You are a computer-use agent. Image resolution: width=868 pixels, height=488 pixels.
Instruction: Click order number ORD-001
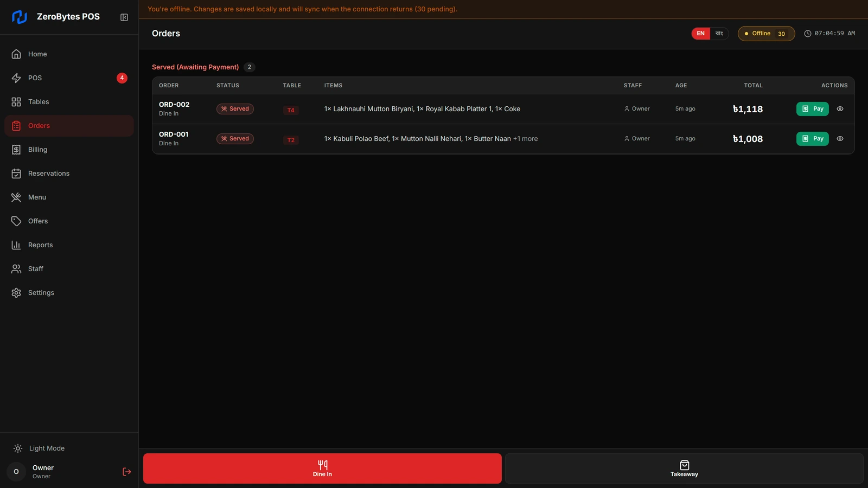point(174,134)
